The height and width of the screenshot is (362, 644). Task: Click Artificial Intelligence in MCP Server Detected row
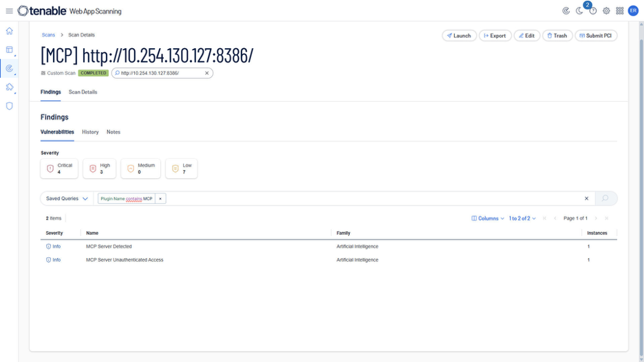click(x=357, y=246)
